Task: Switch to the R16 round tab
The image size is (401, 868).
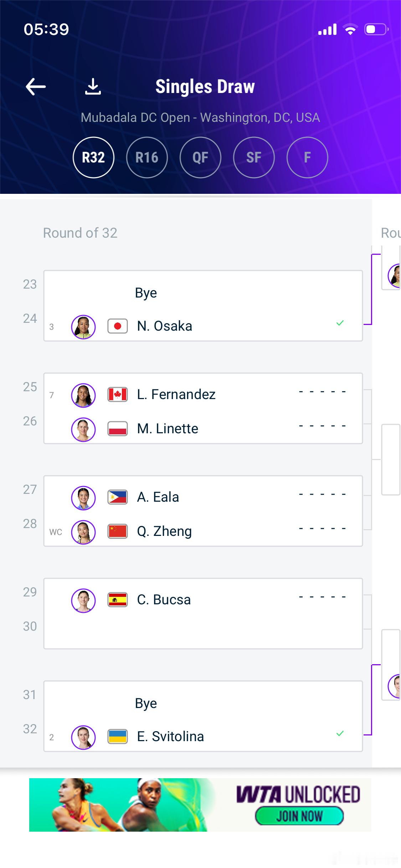Action: click(x=147, y=157)
